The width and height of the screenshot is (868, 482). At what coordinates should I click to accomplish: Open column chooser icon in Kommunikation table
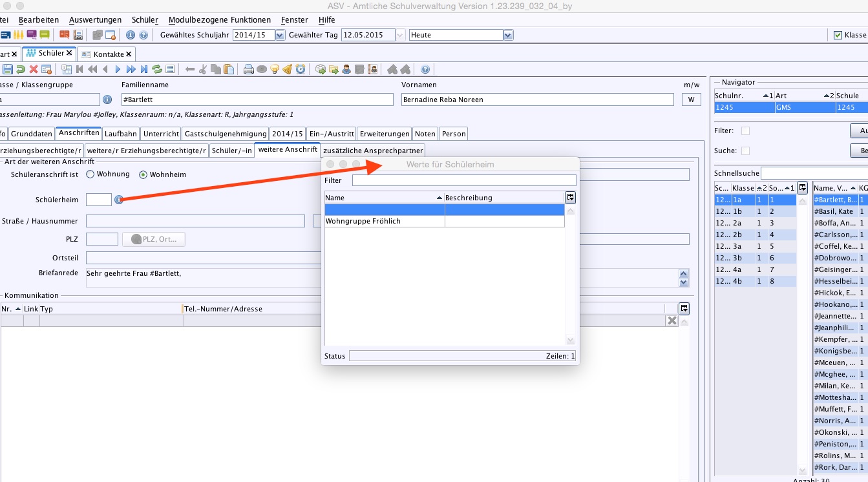coord(684,308)
